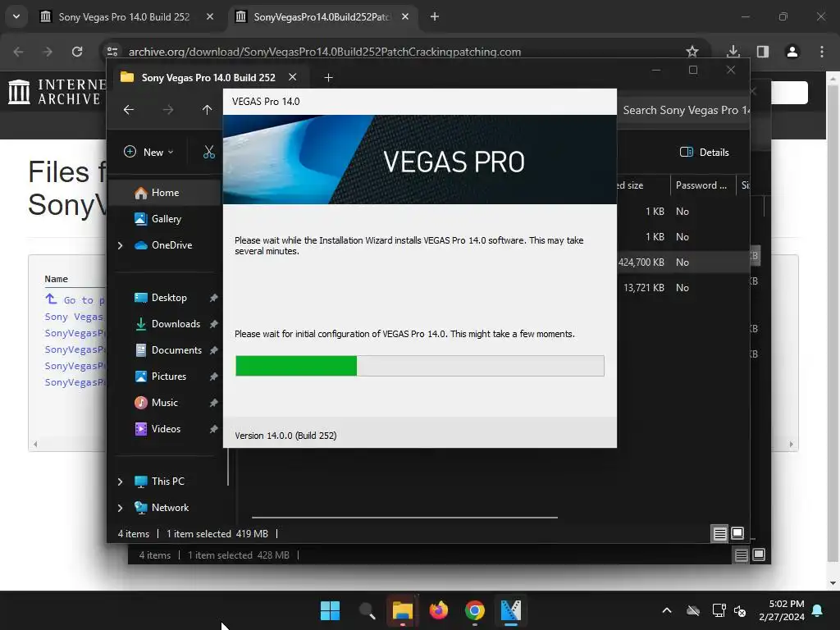Expand the This PC tree node
840x630 pixels.
coord(120,482)
